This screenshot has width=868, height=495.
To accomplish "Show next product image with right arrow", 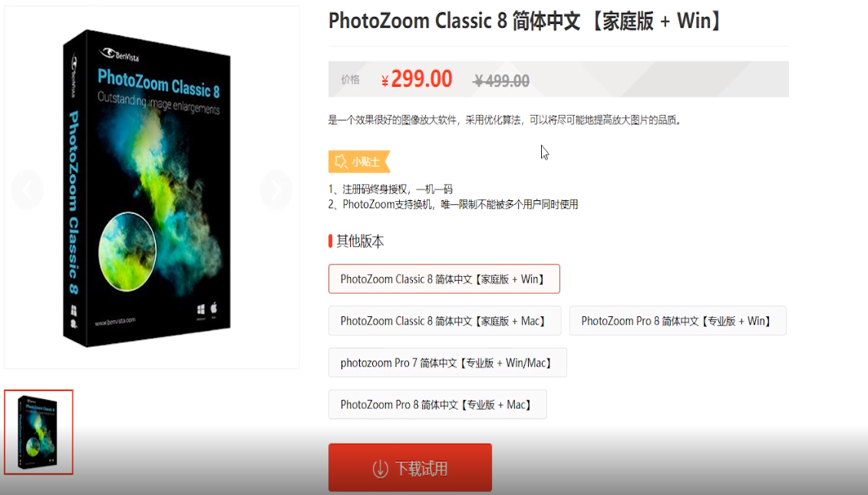I will pyautogui.click(x=276, y=190).
